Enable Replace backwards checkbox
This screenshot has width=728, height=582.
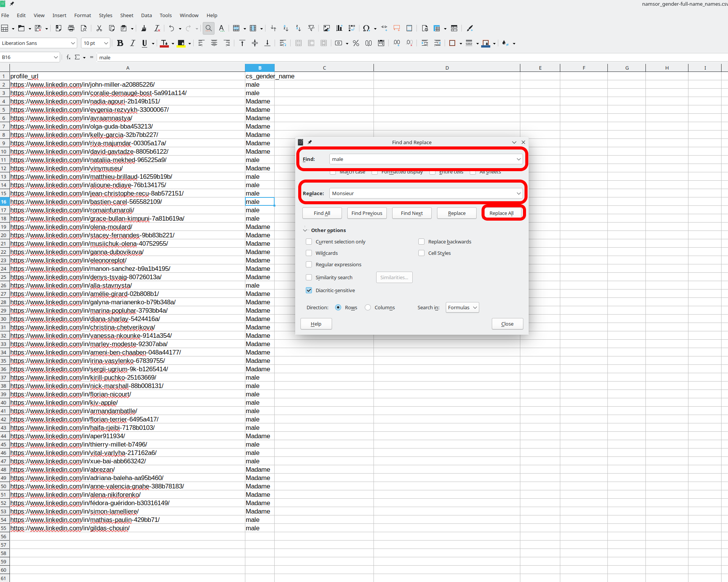click(x=421, y=242)
